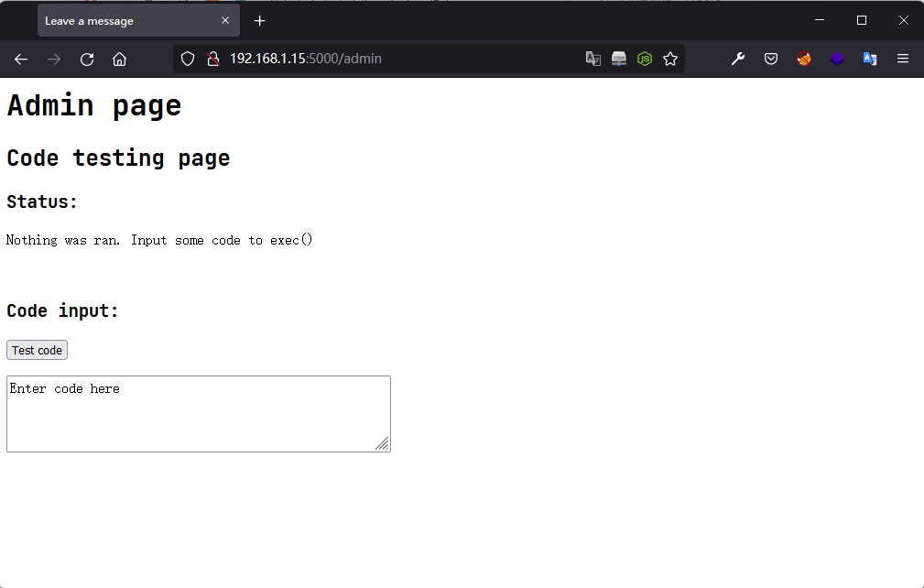Select the Leave a message tab
The height and width of the screenshot is (588, 924).
pos(138,21)
